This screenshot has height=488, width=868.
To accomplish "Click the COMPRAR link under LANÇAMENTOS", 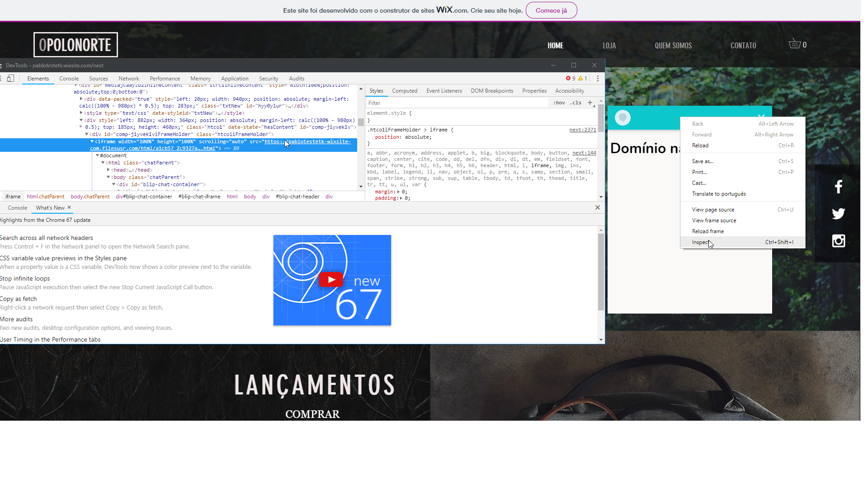I will [x=312, y=414].
